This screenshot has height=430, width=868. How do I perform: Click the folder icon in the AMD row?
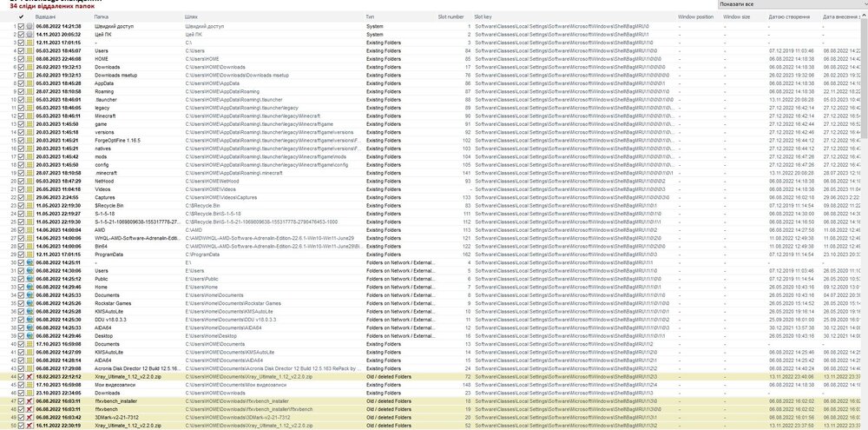[30, 230]
